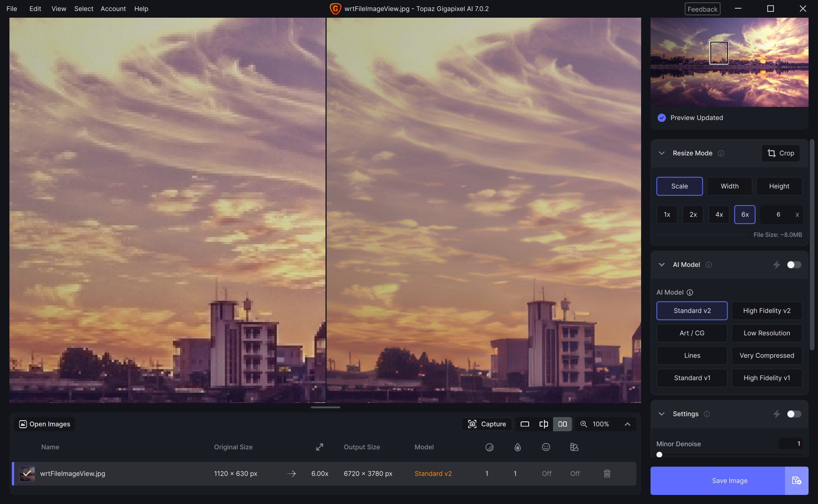Collapse the AI Model section chevron
This screenshot has height=504, width=818.
pos(662,265)
